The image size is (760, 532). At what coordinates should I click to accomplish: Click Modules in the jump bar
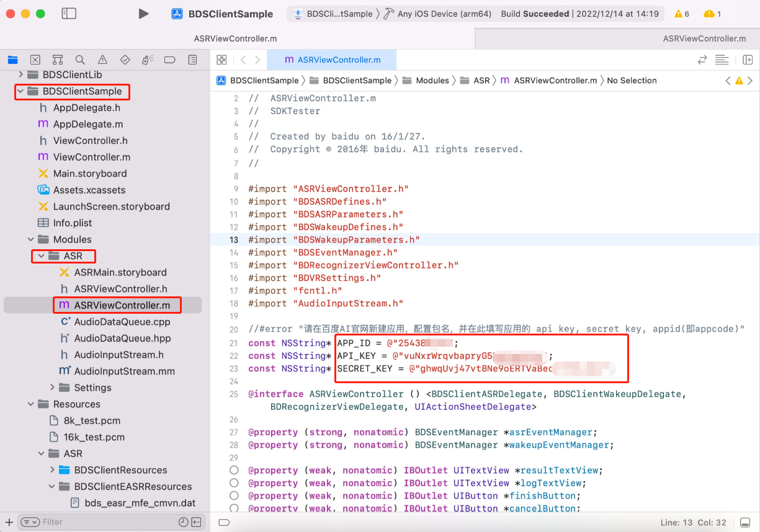(x=426, y=81)
